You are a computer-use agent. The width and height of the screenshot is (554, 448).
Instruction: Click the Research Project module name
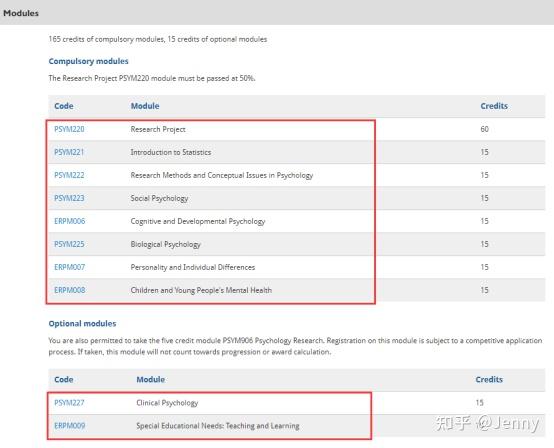point(158,129)
